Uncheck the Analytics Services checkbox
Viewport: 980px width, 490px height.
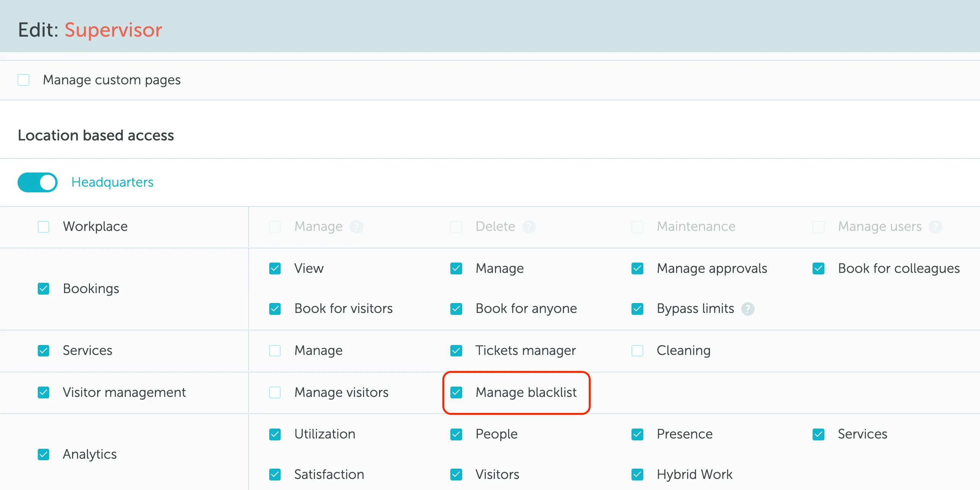(818, 434)
